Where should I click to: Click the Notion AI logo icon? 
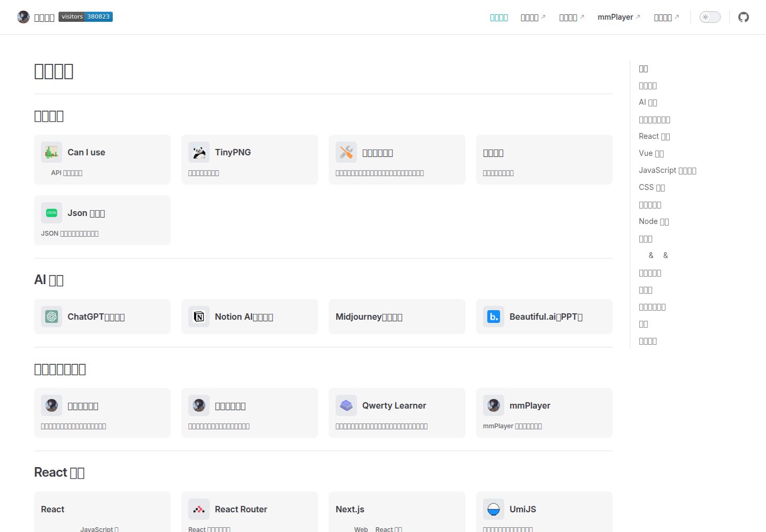pyautogui.click(x=199, y=317)
